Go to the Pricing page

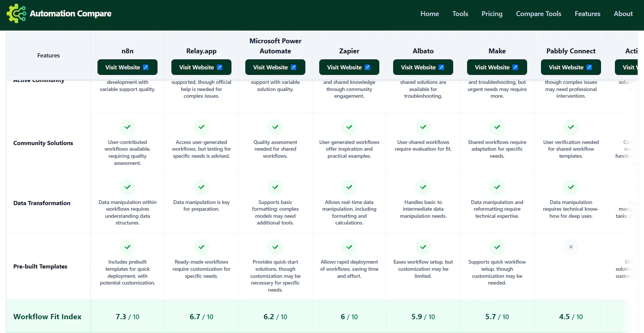tap(492, 14)
